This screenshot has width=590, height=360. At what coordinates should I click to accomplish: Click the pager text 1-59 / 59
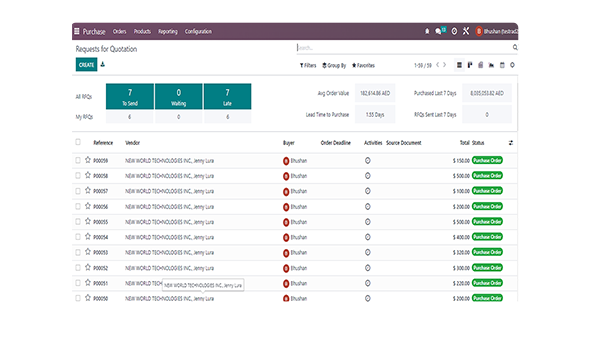tap(423, 65)
